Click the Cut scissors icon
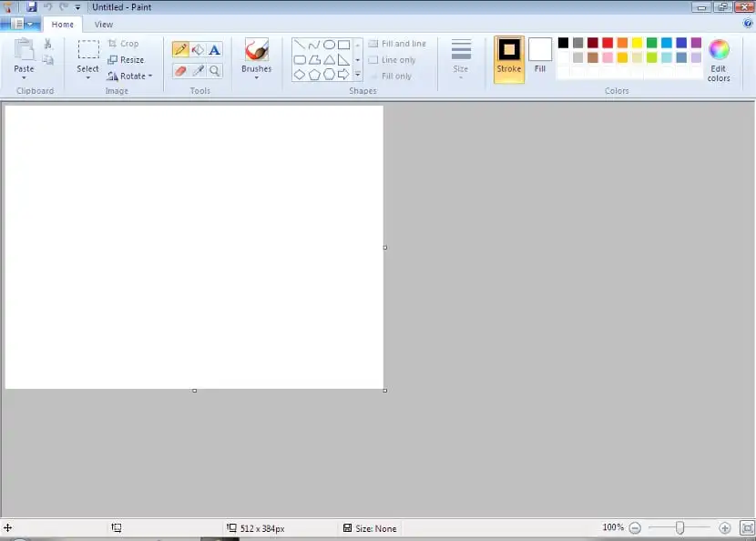The image size is (756, 541). 47,44
